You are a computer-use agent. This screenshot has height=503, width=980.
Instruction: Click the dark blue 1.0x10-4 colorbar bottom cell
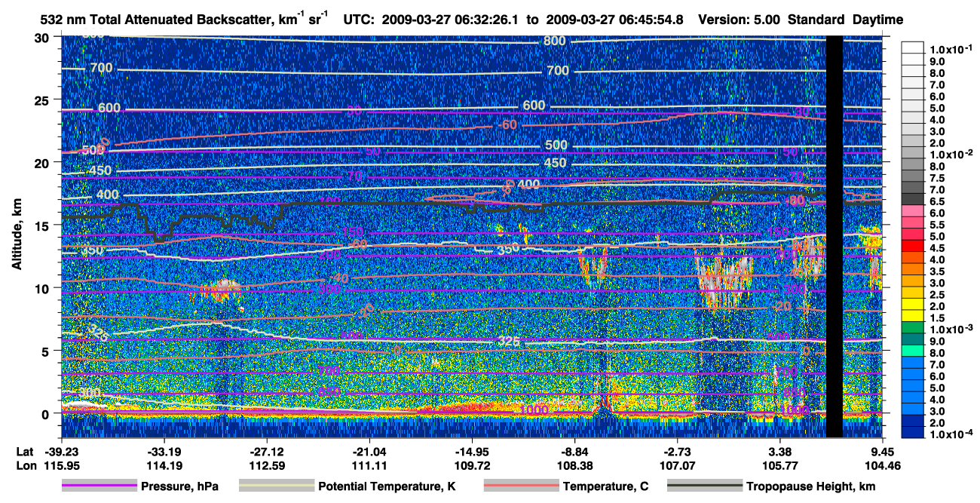912,434
